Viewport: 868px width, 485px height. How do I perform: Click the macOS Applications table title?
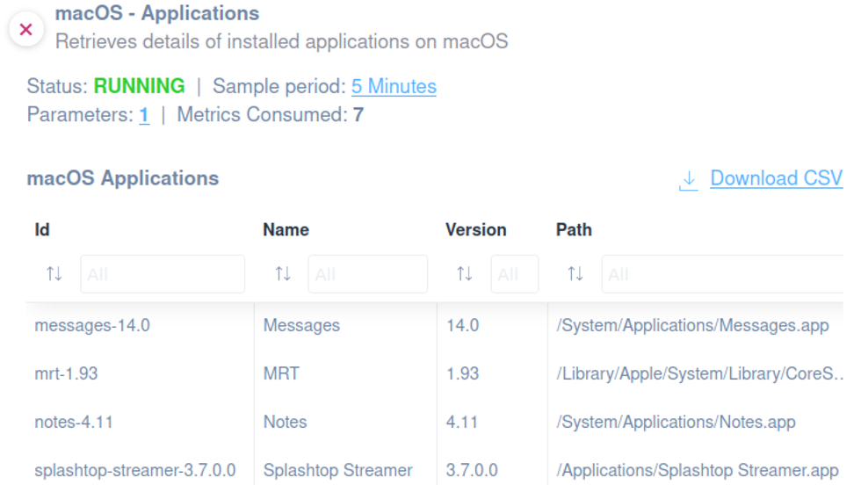123,178
